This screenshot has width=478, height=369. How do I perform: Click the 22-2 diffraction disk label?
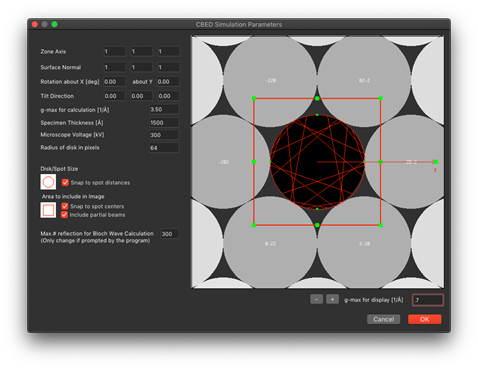pyautogui.click(x=411, y=162)
